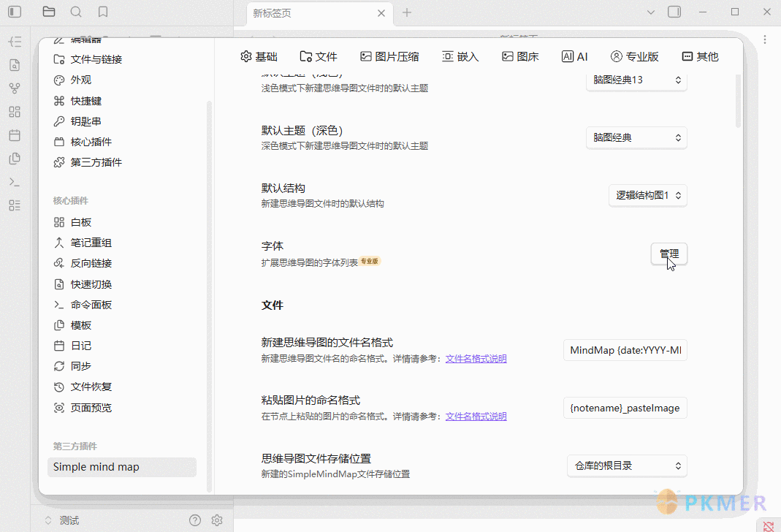Insert template from the ribbon icon

click(15, 159)
